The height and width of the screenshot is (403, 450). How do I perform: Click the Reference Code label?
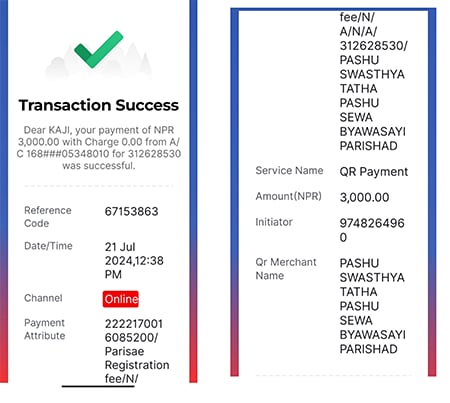(48, 217)
